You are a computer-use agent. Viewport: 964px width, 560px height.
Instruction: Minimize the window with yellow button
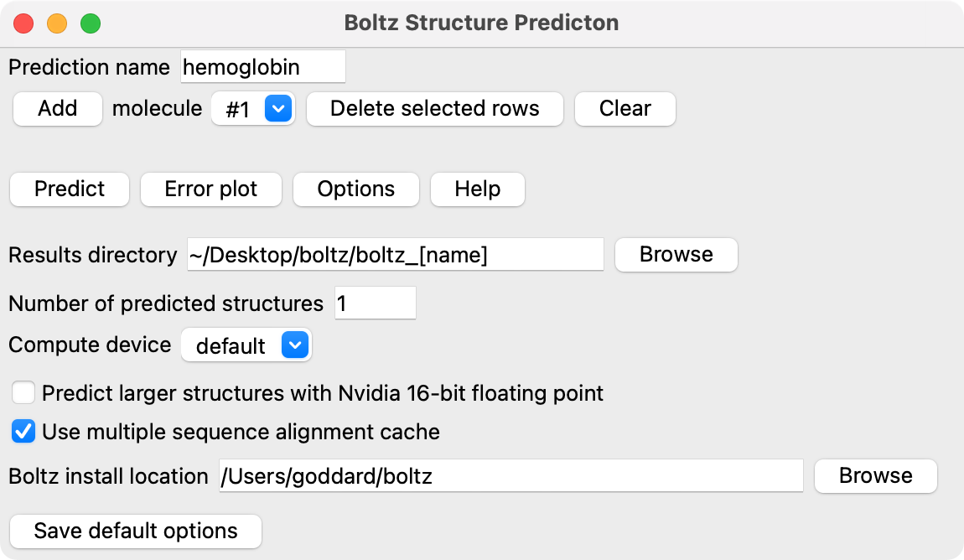(57, 23)
